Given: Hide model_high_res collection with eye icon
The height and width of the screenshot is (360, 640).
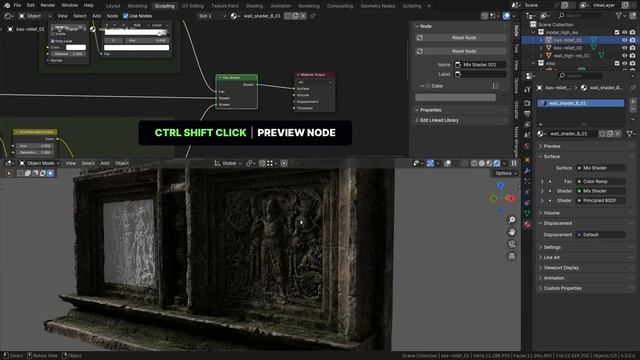Looking at the screenshot, I should pyautogui.click(x=624, y=32).
